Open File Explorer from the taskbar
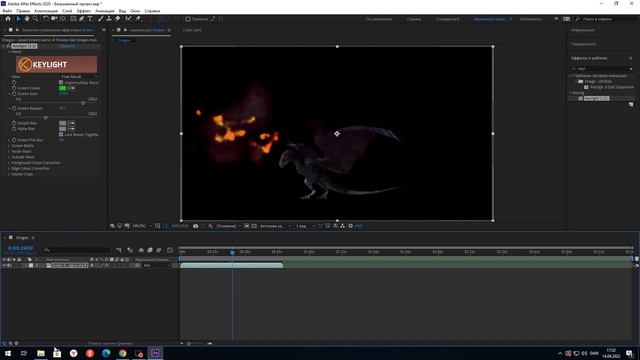The width and height of the screenshot is (640, 360). click(41, 353)
